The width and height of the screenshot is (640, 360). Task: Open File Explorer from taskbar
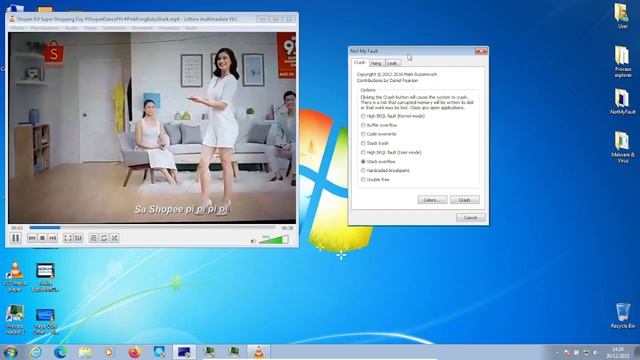point(85,352)
